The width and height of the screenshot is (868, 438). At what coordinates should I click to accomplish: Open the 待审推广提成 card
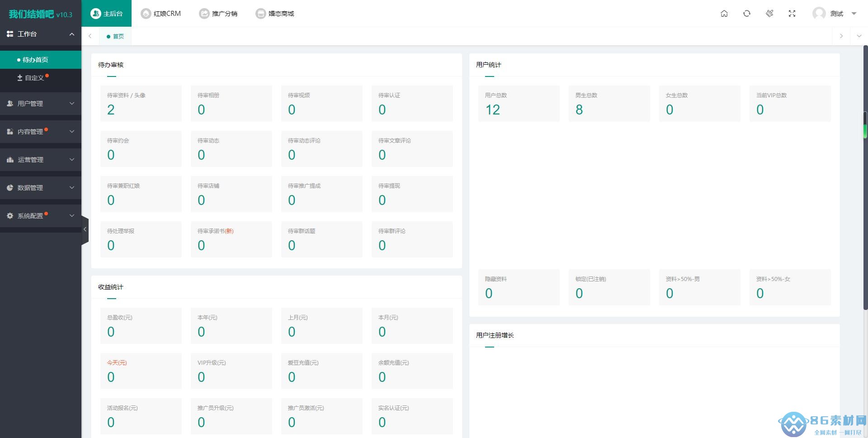[x=322, y=194]
